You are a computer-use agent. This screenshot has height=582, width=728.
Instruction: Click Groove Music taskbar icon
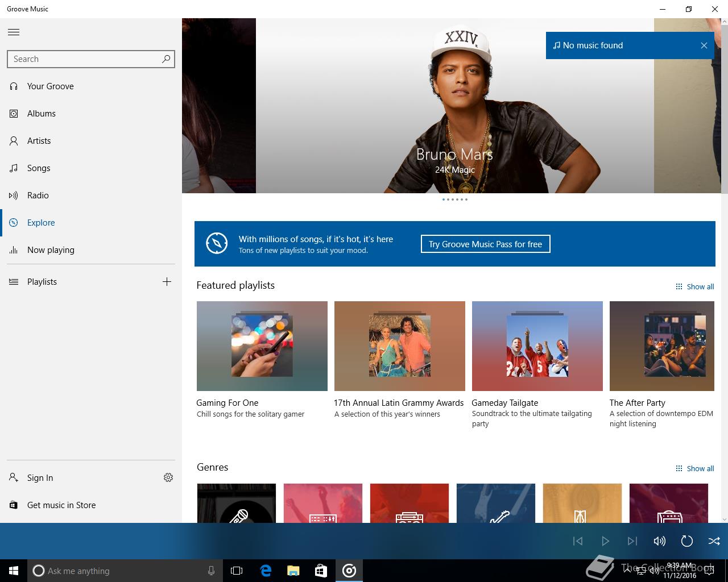click(349, 571)
